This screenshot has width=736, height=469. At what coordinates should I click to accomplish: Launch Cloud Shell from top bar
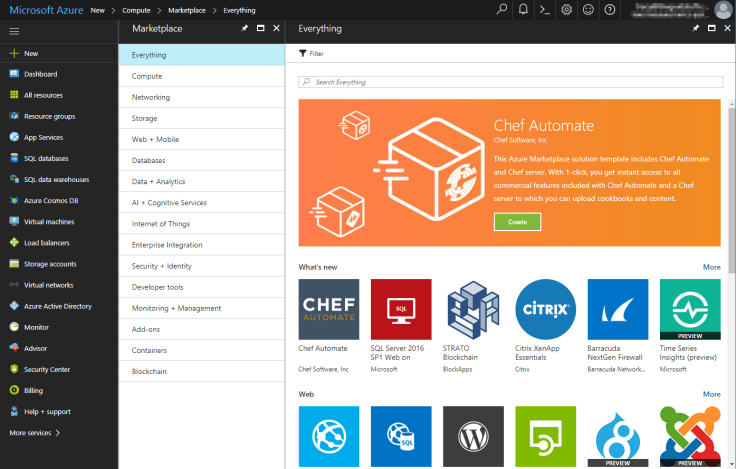click(x=545, y=9)
